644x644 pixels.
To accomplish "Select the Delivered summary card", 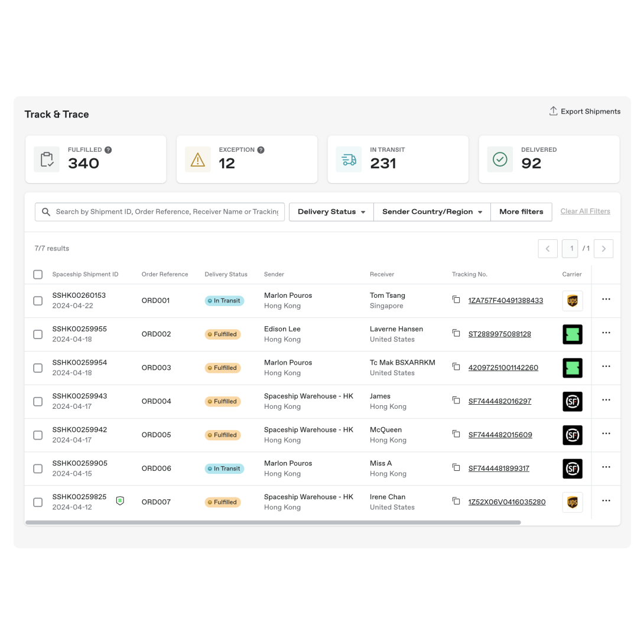I will coord(549,160).
